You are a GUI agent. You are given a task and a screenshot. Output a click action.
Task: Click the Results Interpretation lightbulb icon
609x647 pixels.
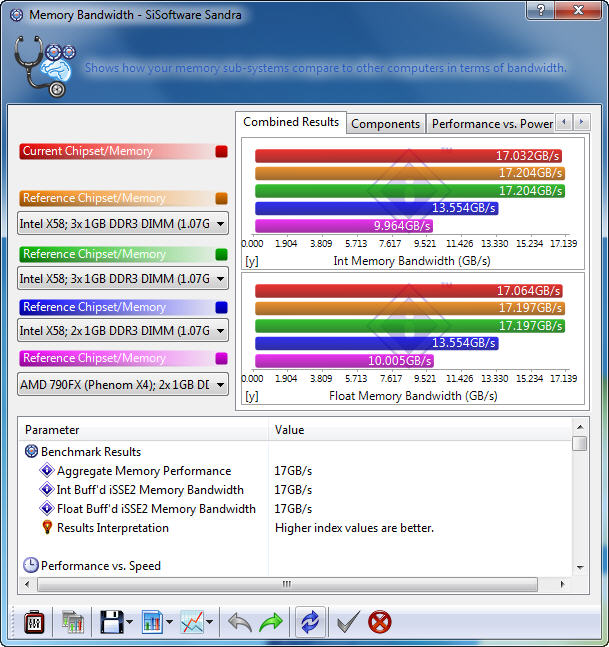click(47, 527)
